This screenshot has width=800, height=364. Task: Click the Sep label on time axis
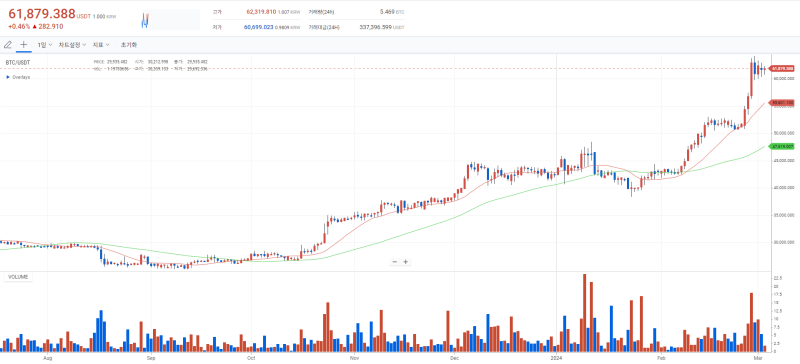click(x=151, y=358)
